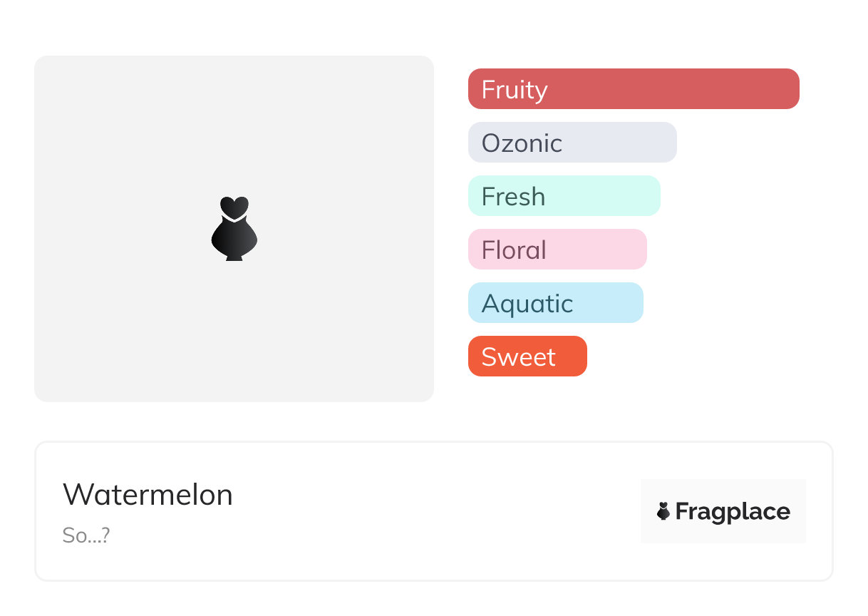Screen dimensions: 868x616
Task: Click the perfume bottle placeholder icon
Action: click(234, 228)
